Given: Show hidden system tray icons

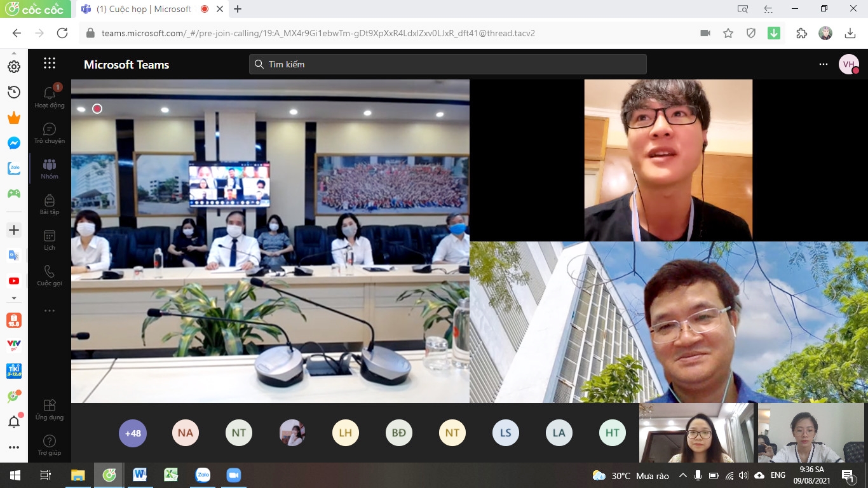Looking at the screenshot, I should point(682,475).
